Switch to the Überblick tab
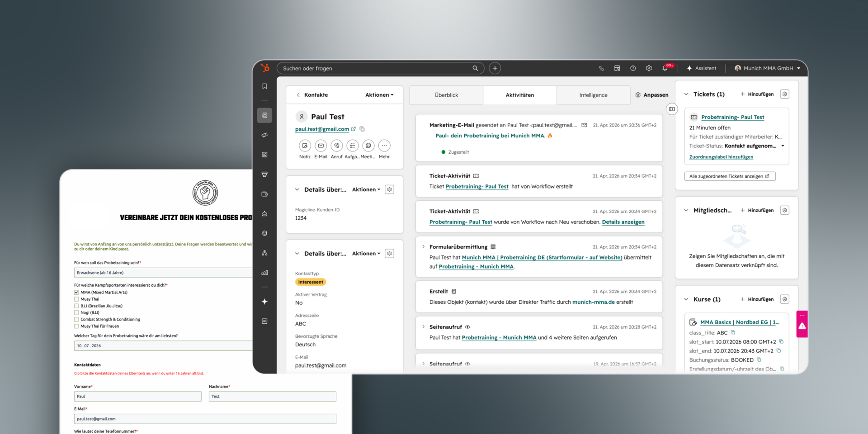 [446, 95]
